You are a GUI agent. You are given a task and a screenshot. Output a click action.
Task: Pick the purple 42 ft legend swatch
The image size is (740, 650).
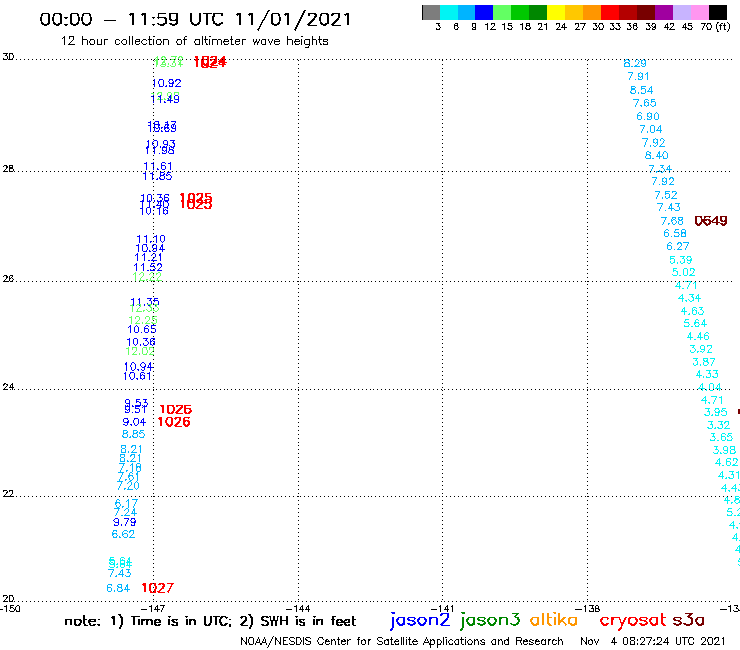click(x=664, y=12)
